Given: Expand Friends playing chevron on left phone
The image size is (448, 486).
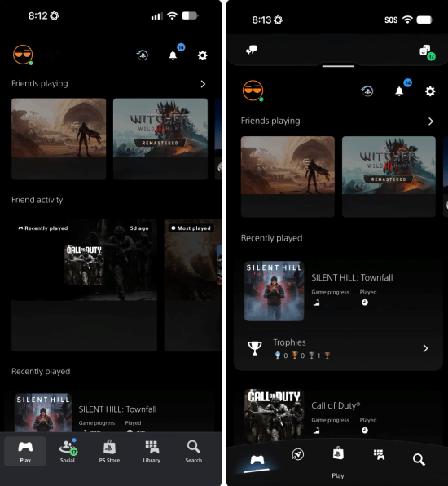Looking at the screenshot, I should 203,84.
